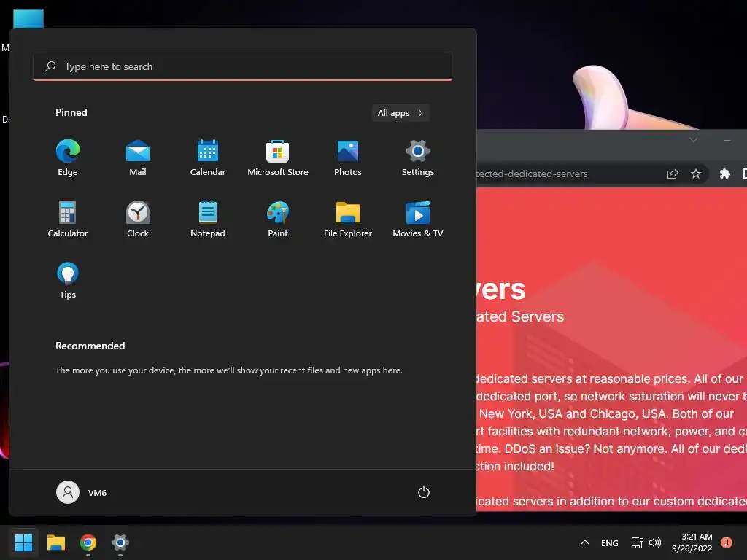Show hidden system tray icons
The image size is (747, 560).
(585, 542)
